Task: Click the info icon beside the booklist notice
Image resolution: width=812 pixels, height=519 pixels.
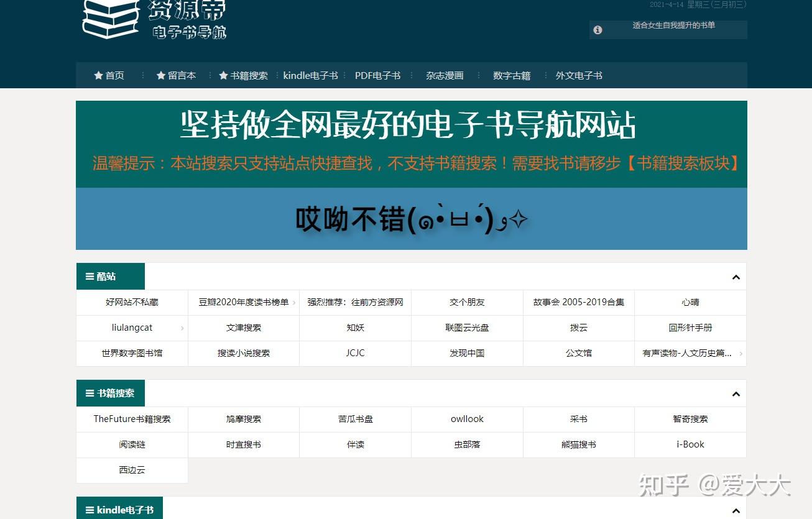Action: (597, 30)
